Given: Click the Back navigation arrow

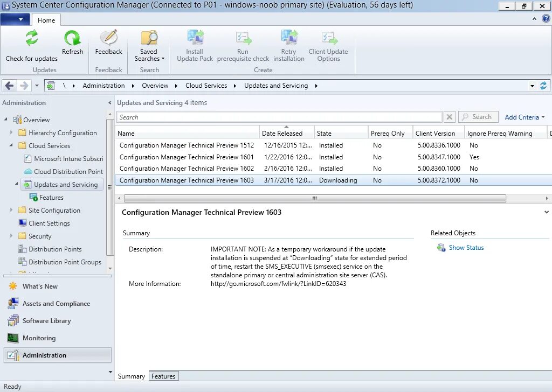Looking at the screenshot, I should [10, 86].
